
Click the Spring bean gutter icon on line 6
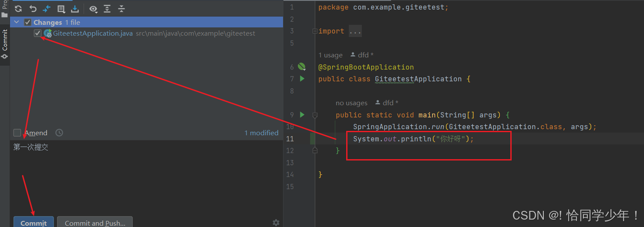point(302,67)
